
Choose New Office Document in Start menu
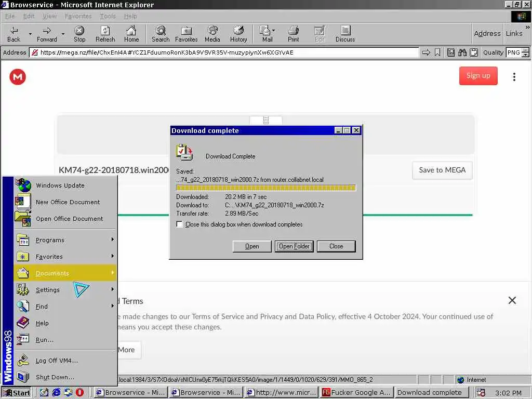[66, 202]
